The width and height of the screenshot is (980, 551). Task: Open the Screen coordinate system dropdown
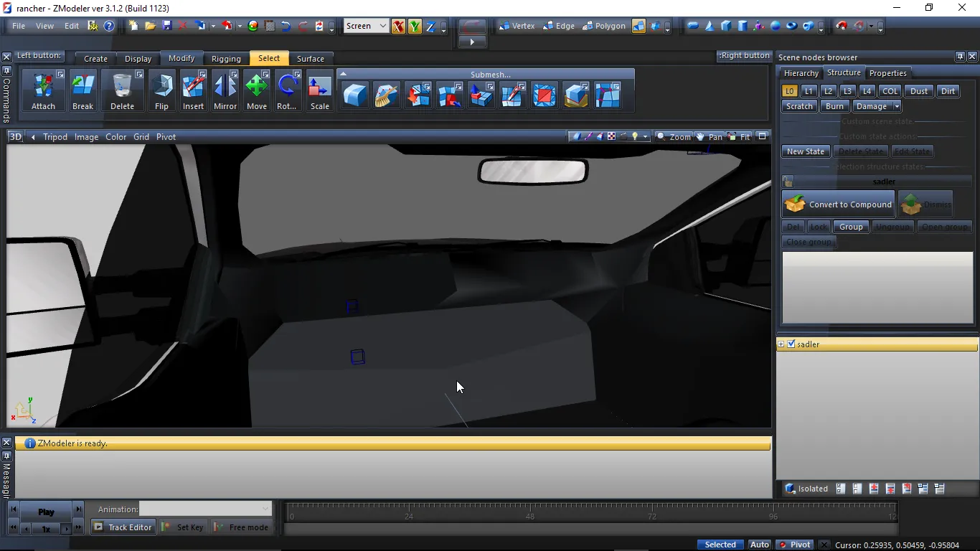tap(366, 26)
